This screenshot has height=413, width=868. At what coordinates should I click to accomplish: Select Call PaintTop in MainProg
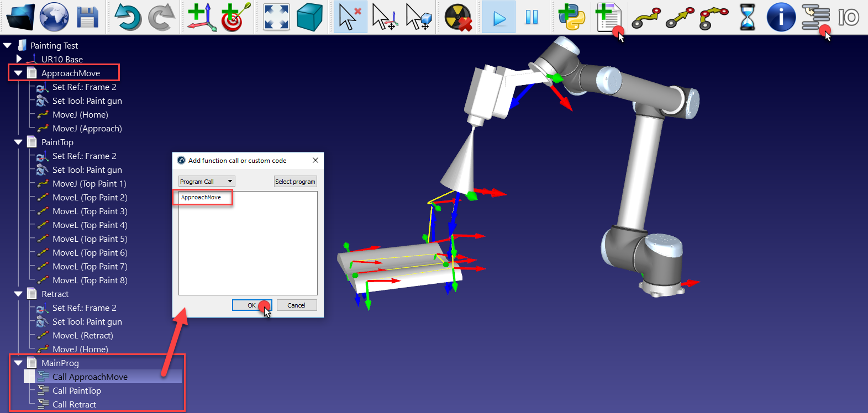click(76, 390)
